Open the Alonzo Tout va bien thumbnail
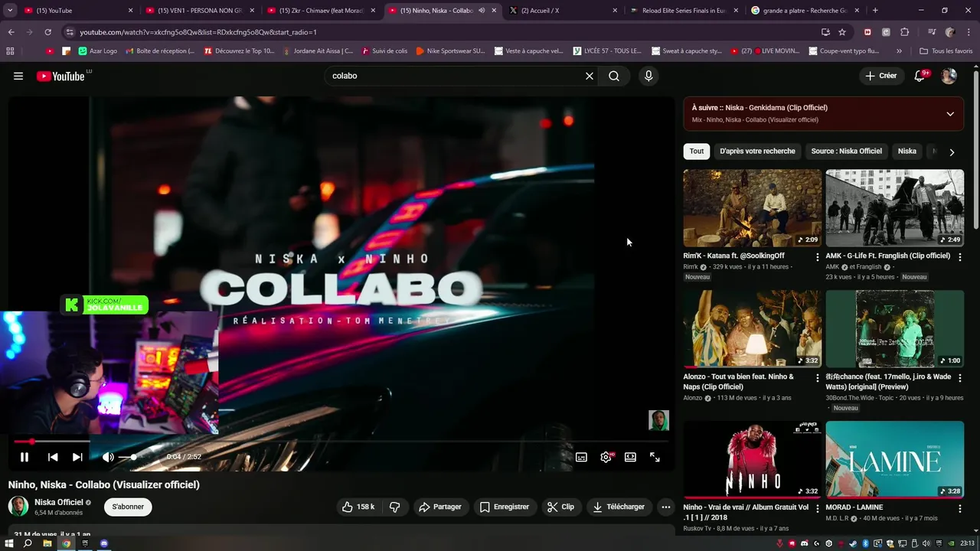The width and height of the screenshot is (980, 551). (x=752, y=329)
